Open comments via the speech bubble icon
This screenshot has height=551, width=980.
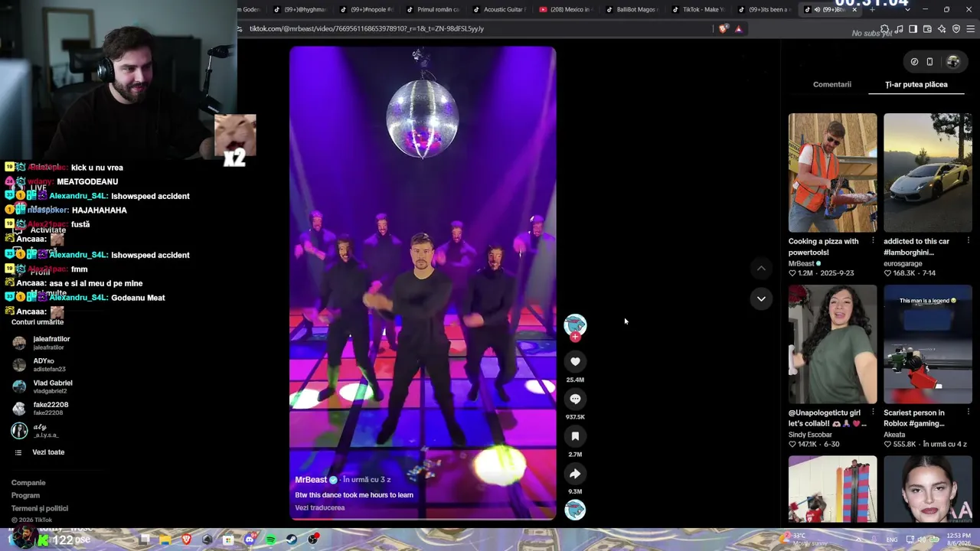point(575,399)
